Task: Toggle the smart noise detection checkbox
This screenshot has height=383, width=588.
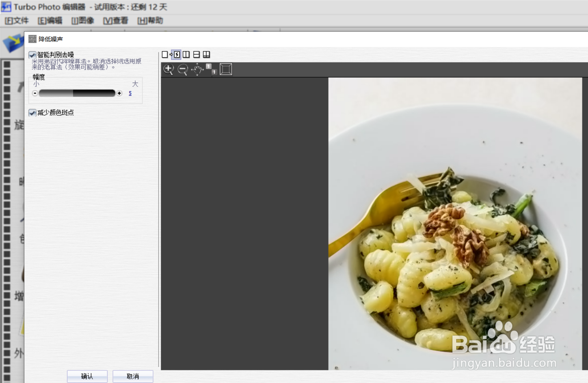Action: 32,55
